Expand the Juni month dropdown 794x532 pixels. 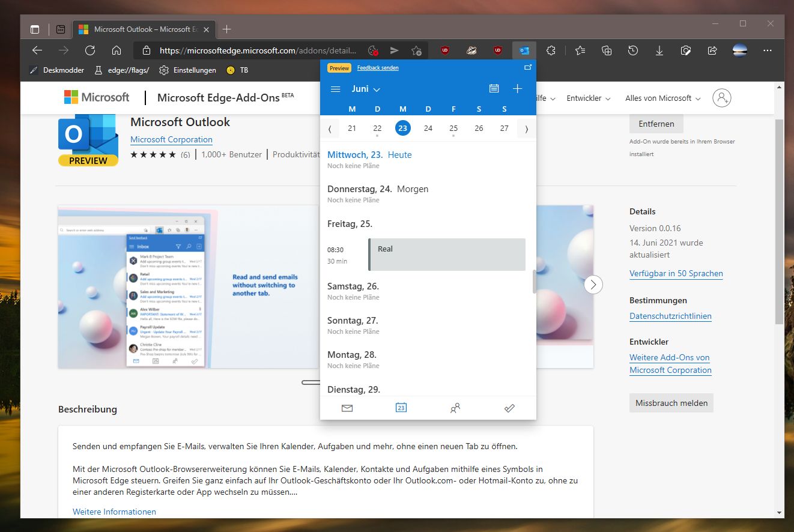tap(366, 89)
